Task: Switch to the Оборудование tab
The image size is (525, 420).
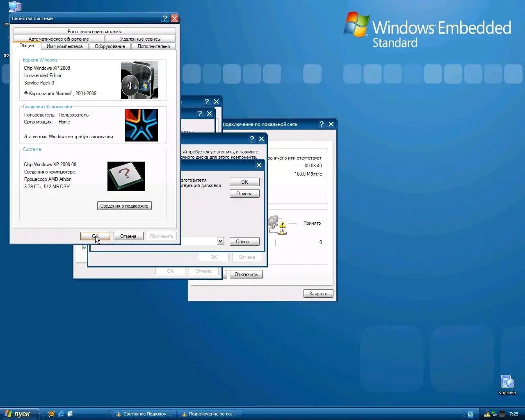Action: 110,46
